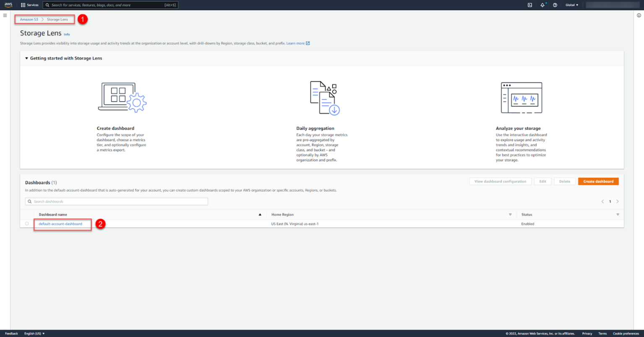Open the CloudShell terminal icon
The width and height of the screenshot is (644, 337).
pyautogui.click(x=530, y=5)
